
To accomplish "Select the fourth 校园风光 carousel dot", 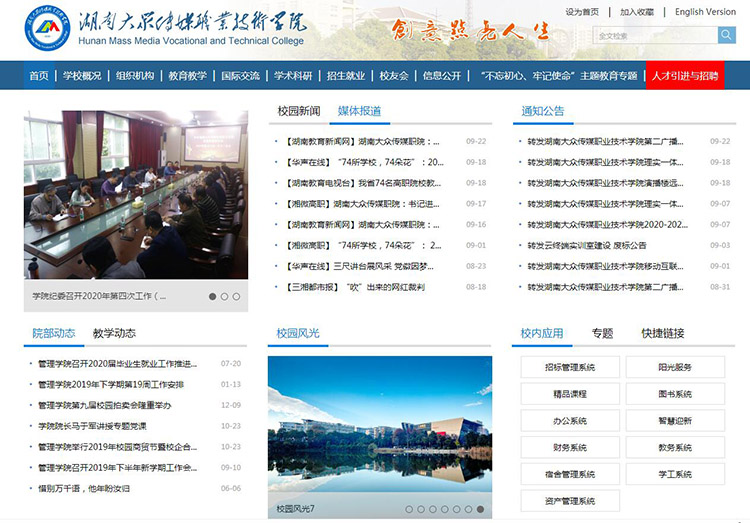I will (444, 509).
